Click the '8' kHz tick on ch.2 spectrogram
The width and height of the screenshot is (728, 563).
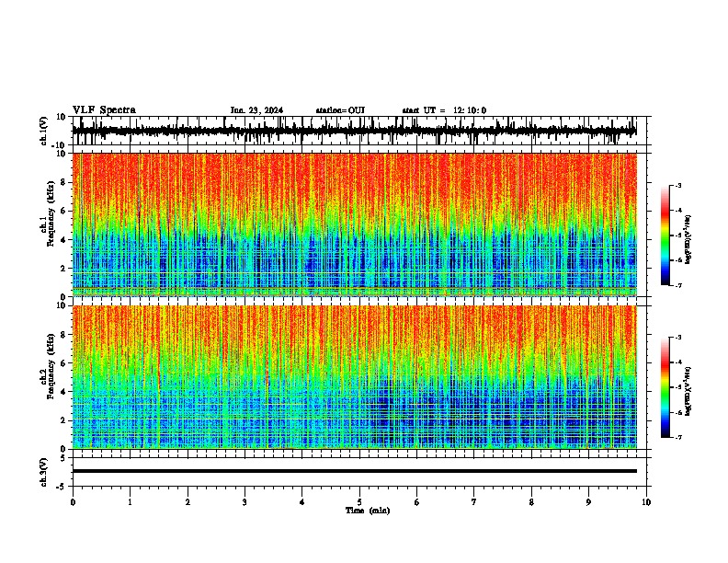pos(63,335)
